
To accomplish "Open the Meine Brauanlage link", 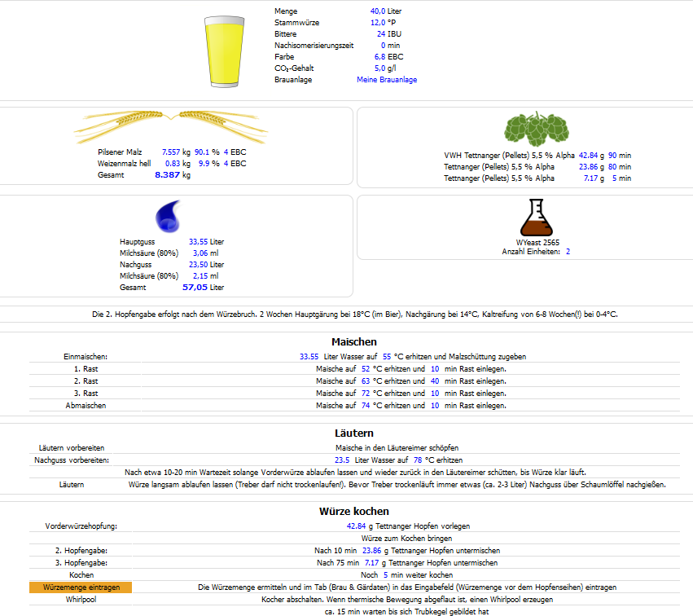I will pos(387,80).
